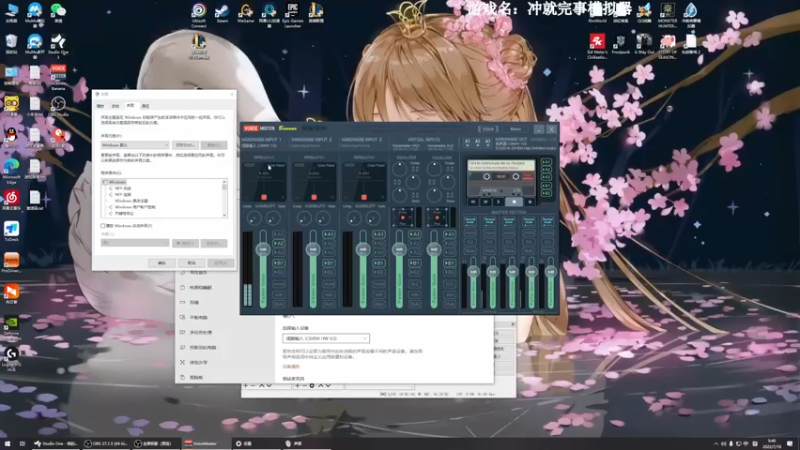Image resolution: width=800 pixels, height=450 pixels.
Task: Click the VBAN button in Voicemeeter
Action: pyautogui.click(x=488, y=129)
